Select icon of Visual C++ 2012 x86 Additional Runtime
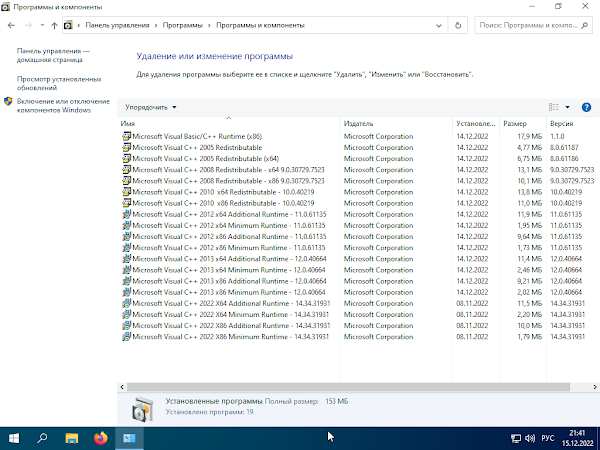600x450 pixels. [x=126, y=236]
